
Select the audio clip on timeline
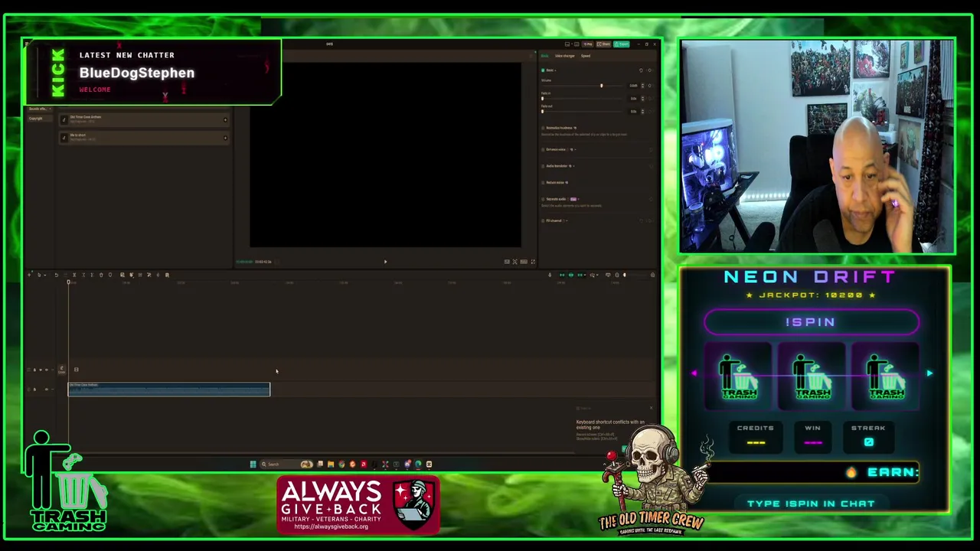coord(169,390)
